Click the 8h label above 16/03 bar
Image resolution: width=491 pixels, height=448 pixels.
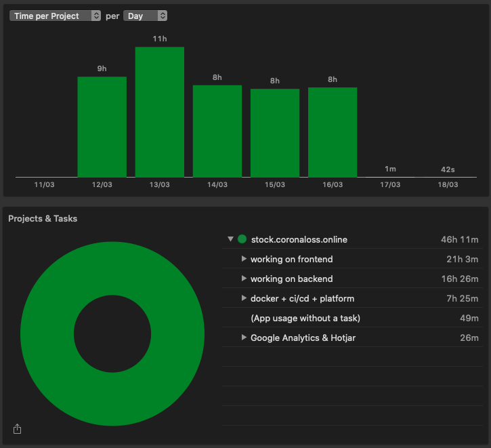coord(333,79)
